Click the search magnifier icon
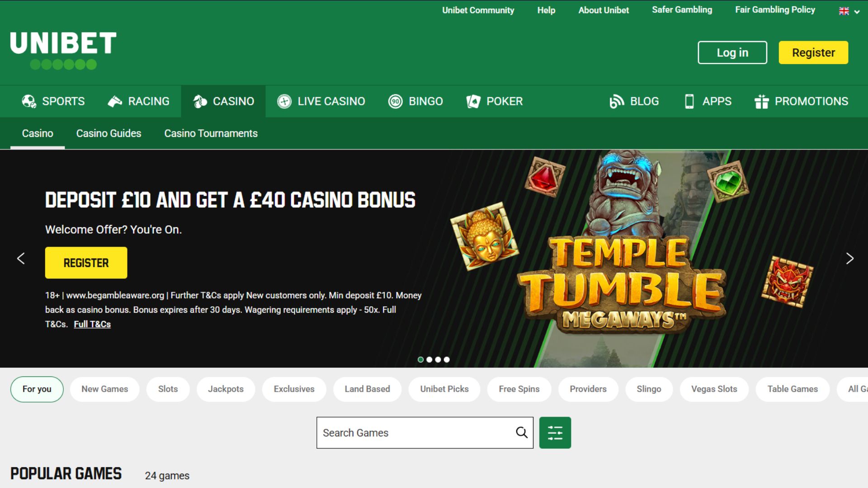The image size is (868, 488). [522, 432]
